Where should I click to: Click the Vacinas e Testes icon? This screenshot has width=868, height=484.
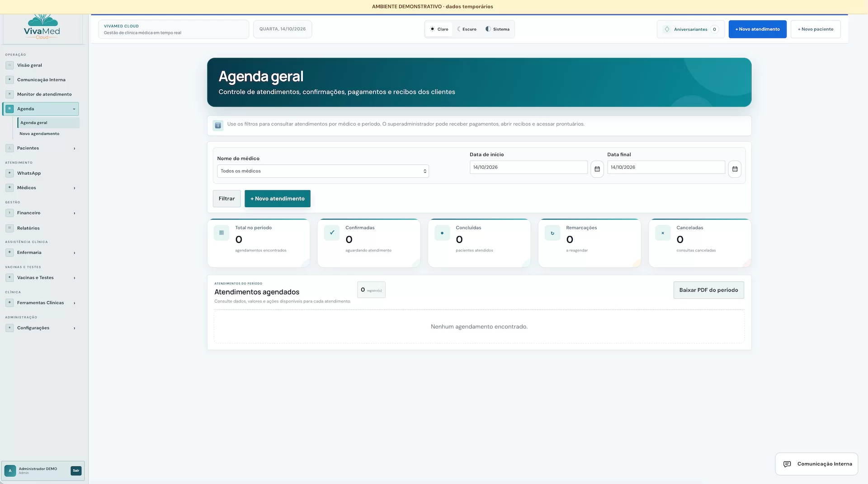click(x=9, y=278)
